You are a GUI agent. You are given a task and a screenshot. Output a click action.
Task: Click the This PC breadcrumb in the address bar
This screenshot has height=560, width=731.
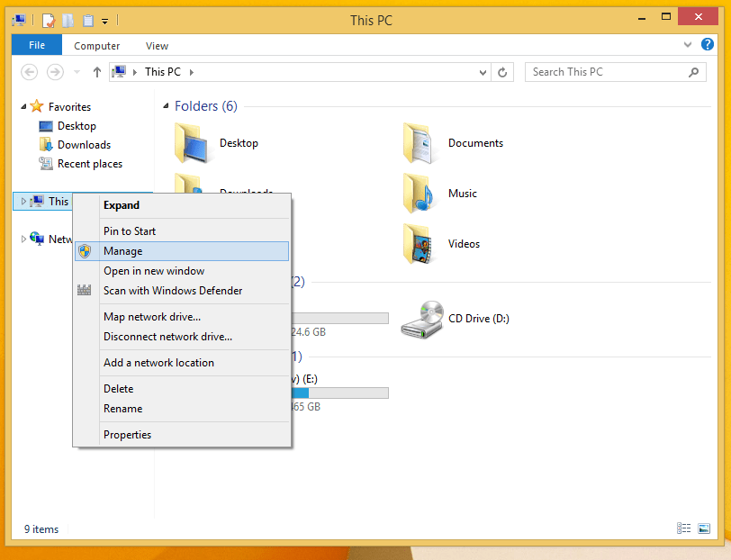[163, 72]
